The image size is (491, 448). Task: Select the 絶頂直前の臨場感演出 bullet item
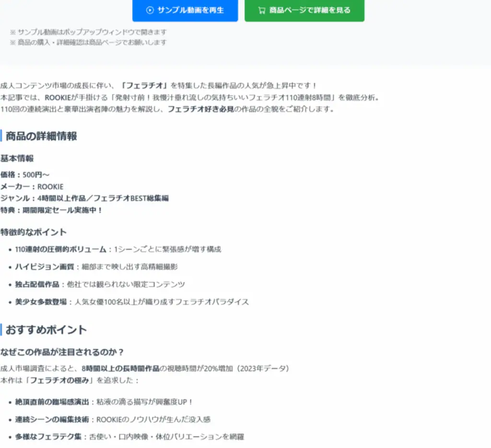pyautogui.click(x=104, y=401)
